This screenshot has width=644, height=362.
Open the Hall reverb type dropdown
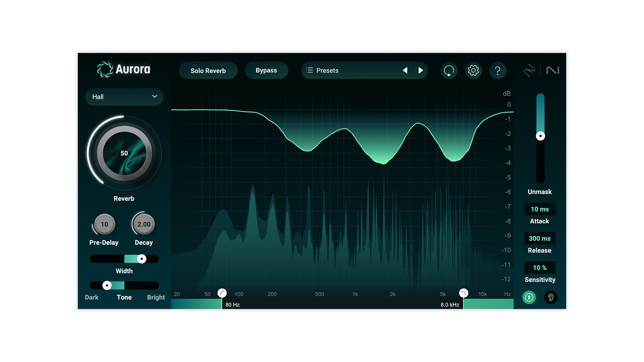click(x=124, y=97)
